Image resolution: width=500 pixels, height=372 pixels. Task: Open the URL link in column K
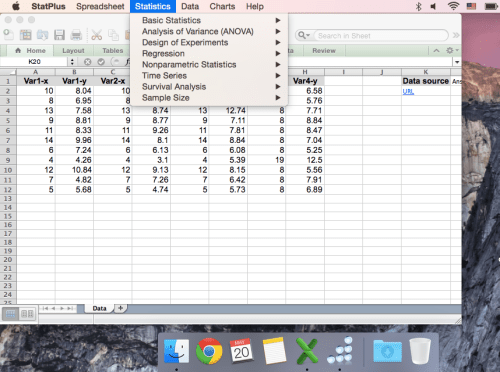(408, 91)
